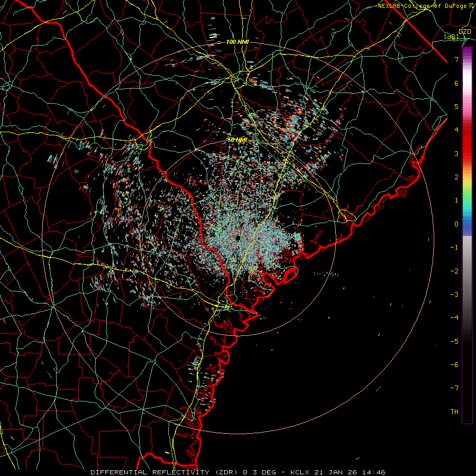The height and width of the screenshot is (476, 476).
Task: Click the -1 dB tick label on the scale
Action: pos(454,248)
